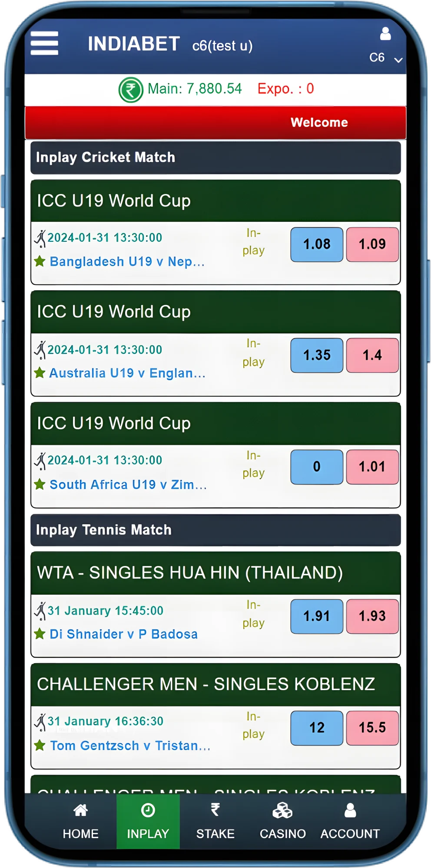This screenshot has width=431, height=868.
Task: Open the hamburger menu
Action: (x=44, y=43)
